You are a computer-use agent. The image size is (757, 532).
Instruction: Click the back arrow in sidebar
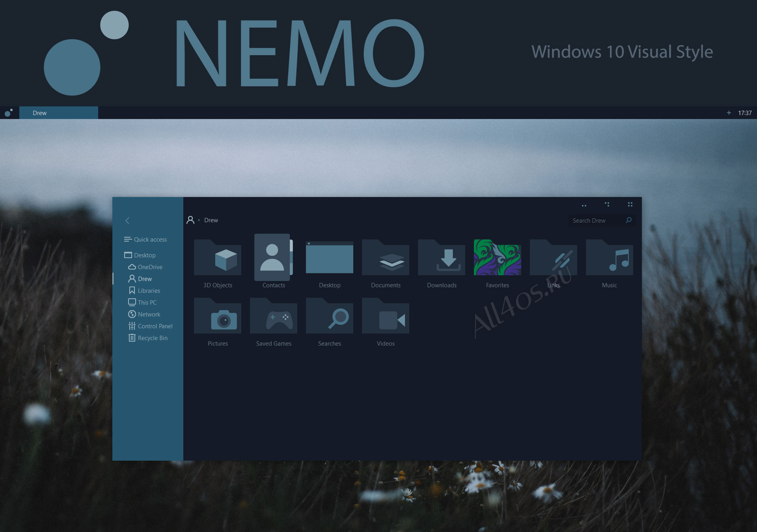(x=127, y=221)
